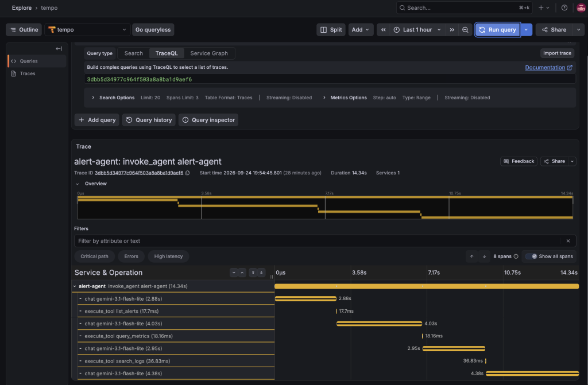The height and width of the screenshot is (385, 588).
Task: Click the trace overview minimap
Action: tap(325, 207)
